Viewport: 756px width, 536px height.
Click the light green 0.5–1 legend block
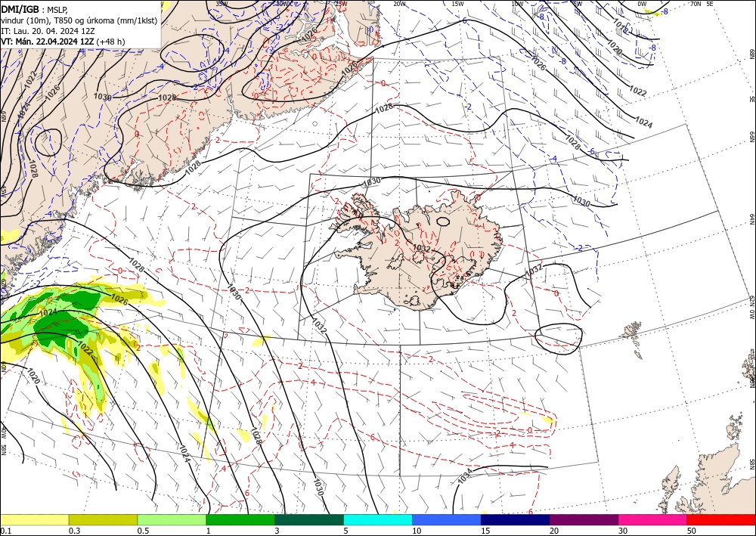[172, 519]
